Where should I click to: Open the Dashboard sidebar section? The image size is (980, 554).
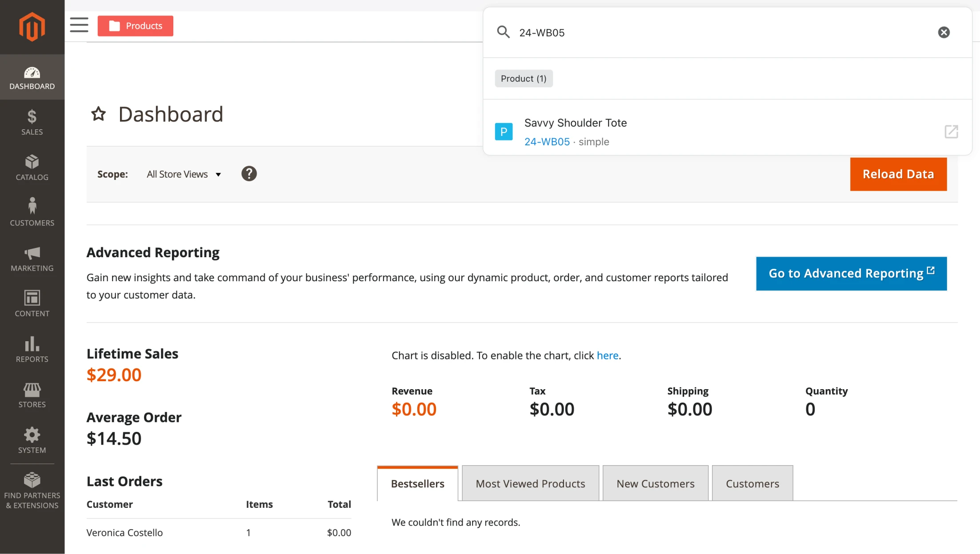[32, 77]
